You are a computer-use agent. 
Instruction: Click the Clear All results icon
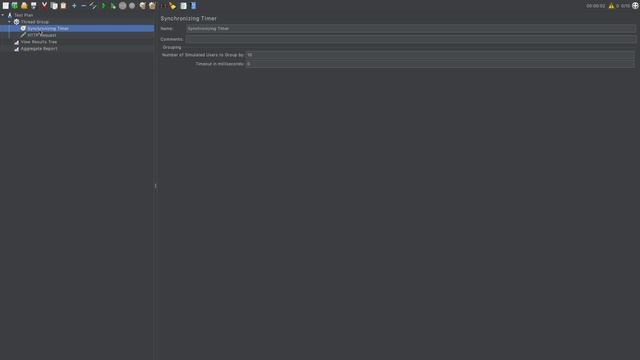pos(152,6)
